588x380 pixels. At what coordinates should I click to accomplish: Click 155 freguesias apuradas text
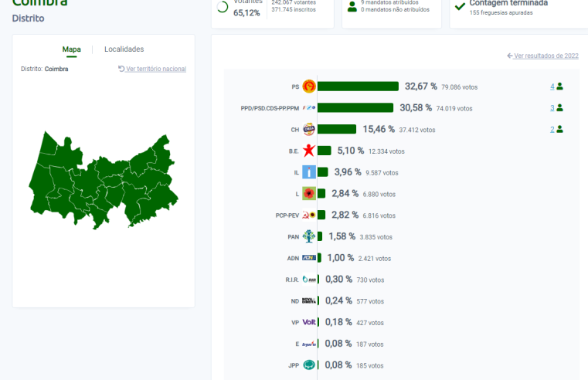(501, 12)
